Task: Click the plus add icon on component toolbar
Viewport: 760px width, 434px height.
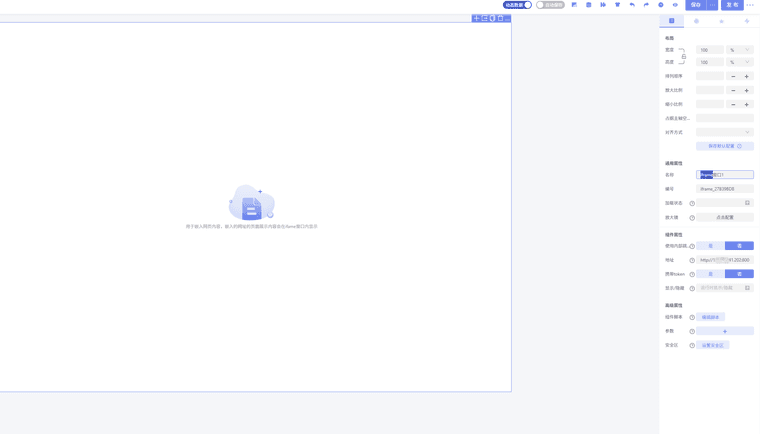Action: (x=476, y=18)
